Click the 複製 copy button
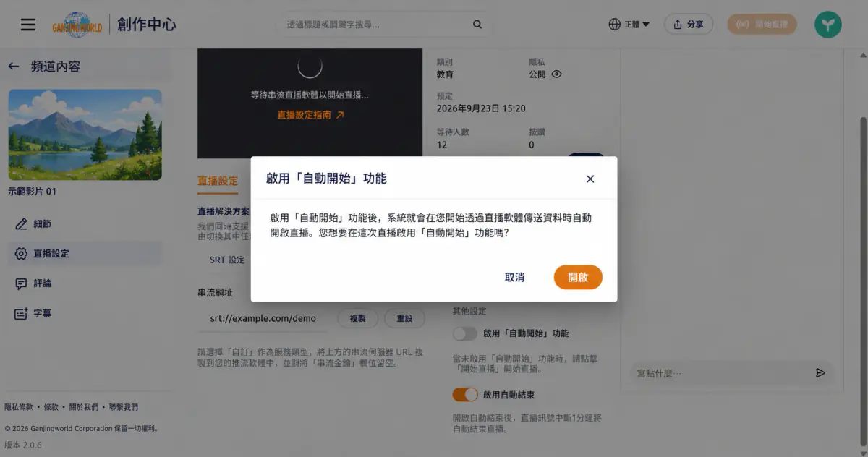Image resolution: width=868 pixels, height=457 pixels. 358,318
